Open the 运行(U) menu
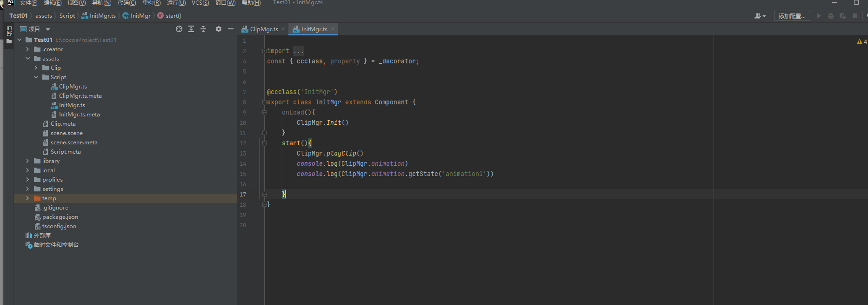868x305 pixels. click(176, 3)
